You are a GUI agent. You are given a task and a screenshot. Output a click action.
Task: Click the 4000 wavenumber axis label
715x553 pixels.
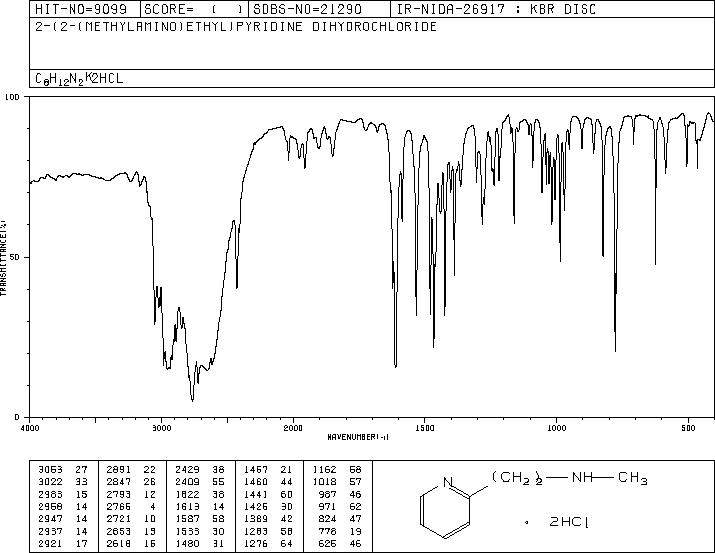(x=31, y=428)
